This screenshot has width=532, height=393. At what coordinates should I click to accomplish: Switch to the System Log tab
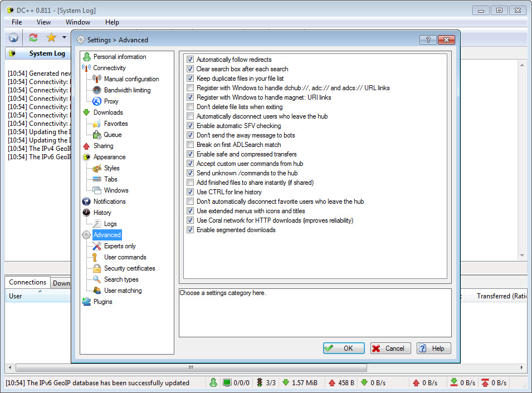[38, 53]
